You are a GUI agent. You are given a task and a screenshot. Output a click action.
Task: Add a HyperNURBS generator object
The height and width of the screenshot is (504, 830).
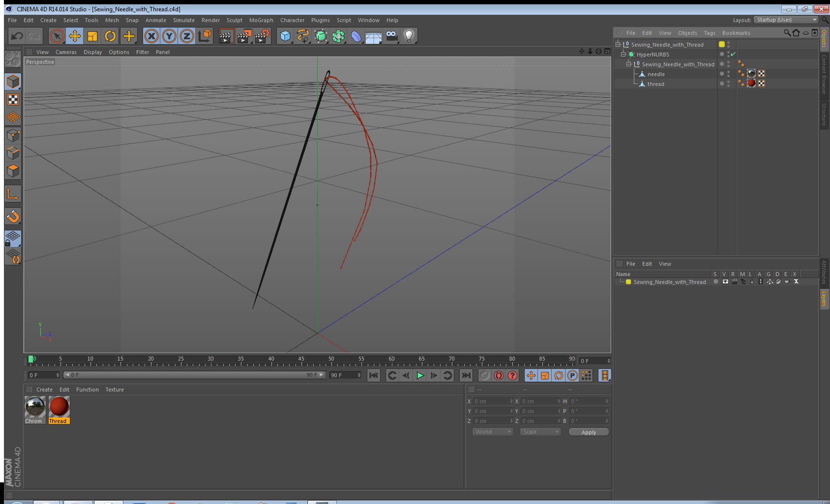[321, 36]
